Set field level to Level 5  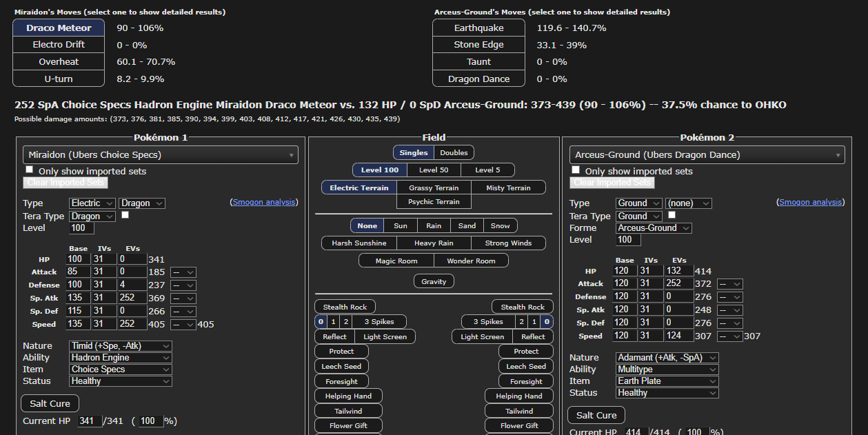click(488, 170)
